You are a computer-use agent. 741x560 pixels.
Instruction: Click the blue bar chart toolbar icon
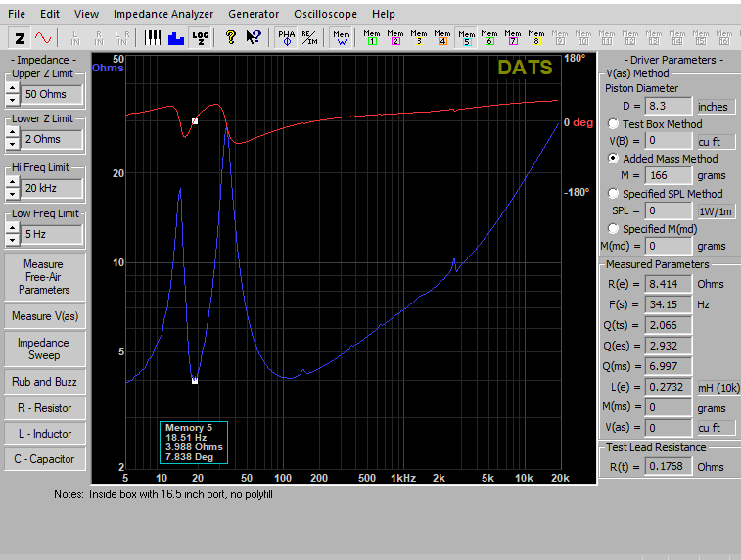pos(176,38)
